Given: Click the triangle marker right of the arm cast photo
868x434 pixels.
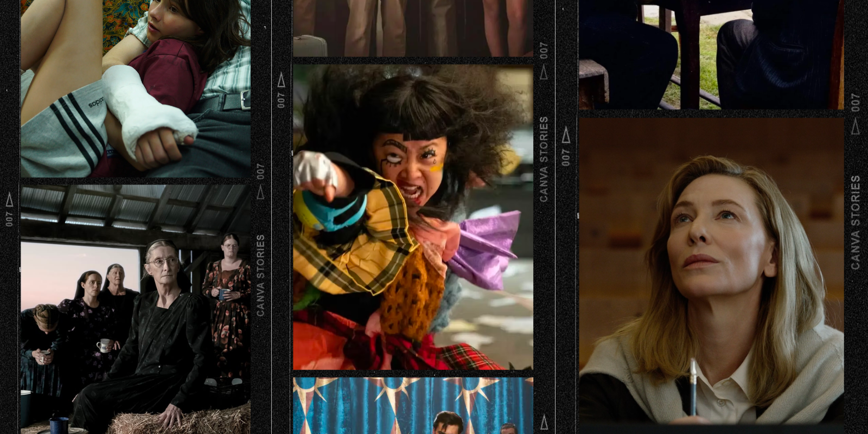Looking at the screenshot, I should point(280,80).
